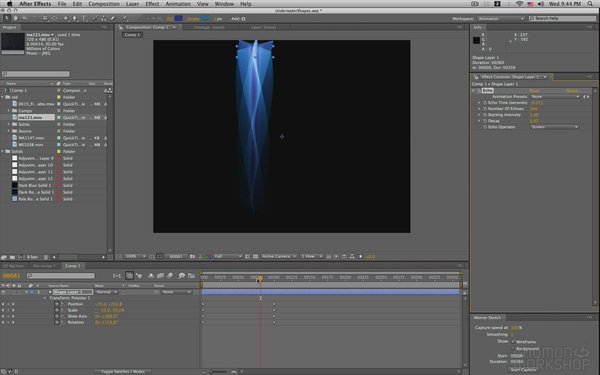
Task: Click the snapshot camera icon below viewer
Action: [192, 256]
